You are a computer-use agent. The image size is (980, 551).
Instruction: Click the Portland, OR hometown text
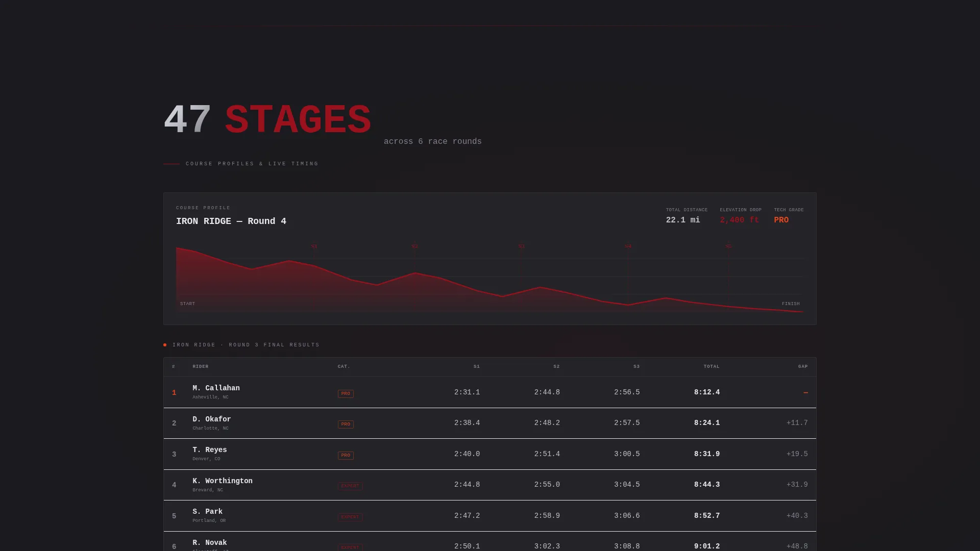click(209, 521)
